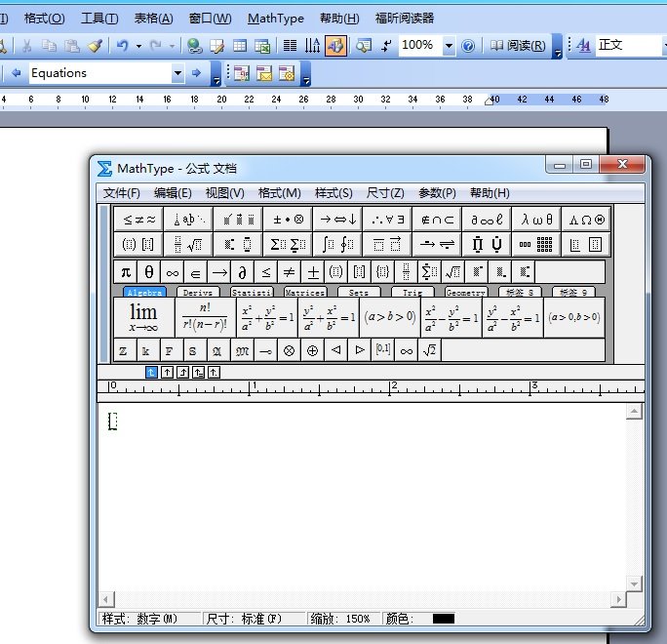Open the arrow symbols palette (→⇔↓)
Image resolution: width=667 pixels, height=644 pixels.
(337, 220)
